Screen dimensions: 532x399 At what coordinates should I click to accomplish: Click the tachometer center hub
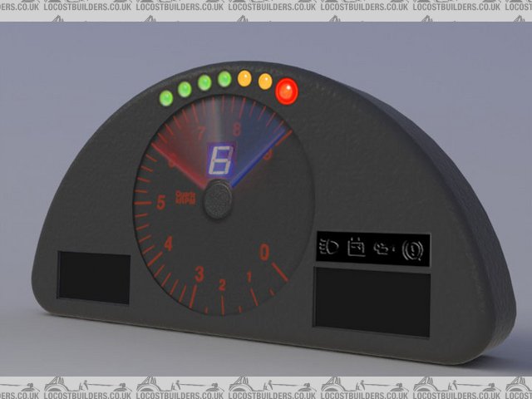[218, 199]
